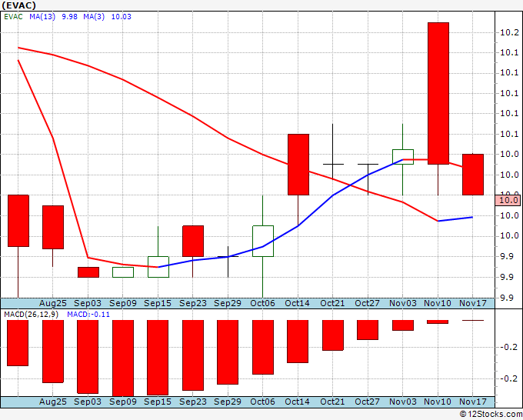Click the (EVAC) chart title
The width and height of the screenshot is (523, 420).
[x=18, y=5]
